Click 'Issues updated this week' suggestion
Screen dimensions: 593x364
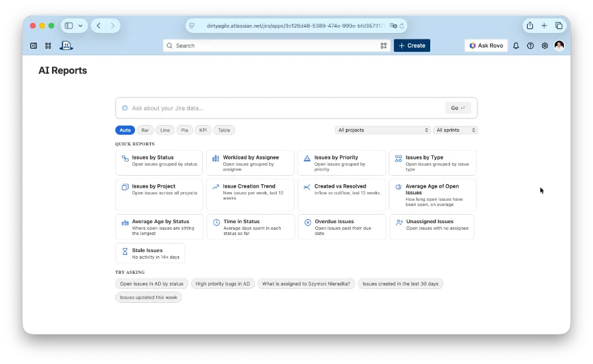[149, 298]
